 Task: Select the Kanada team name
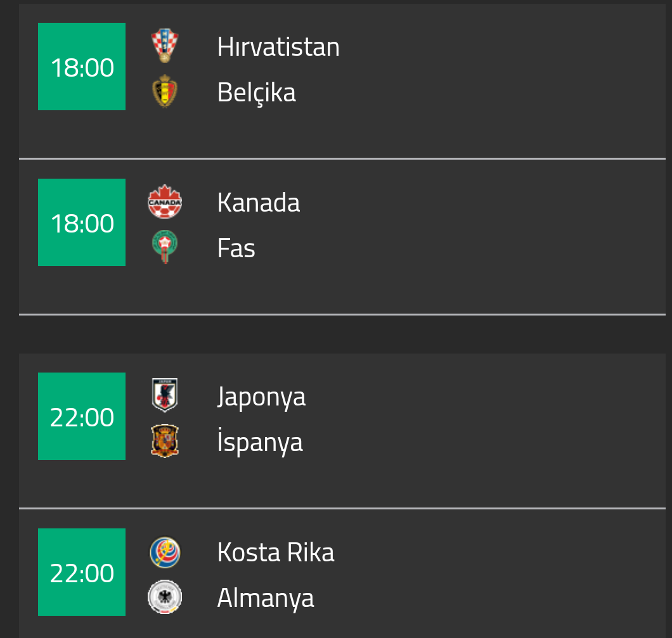[x=259, y=203]
